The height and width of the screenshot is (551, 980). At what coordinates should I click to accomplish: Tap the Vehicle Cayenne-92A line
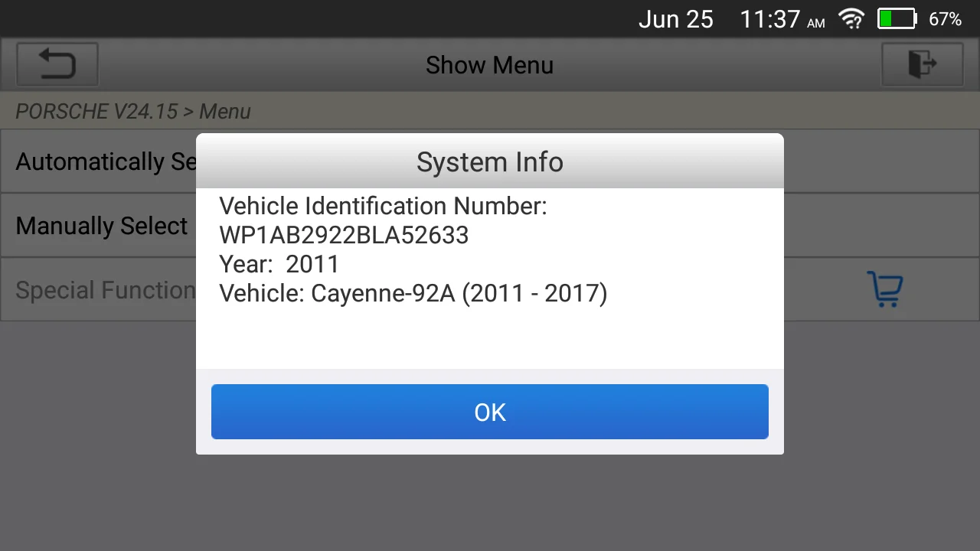click(413, 293)
